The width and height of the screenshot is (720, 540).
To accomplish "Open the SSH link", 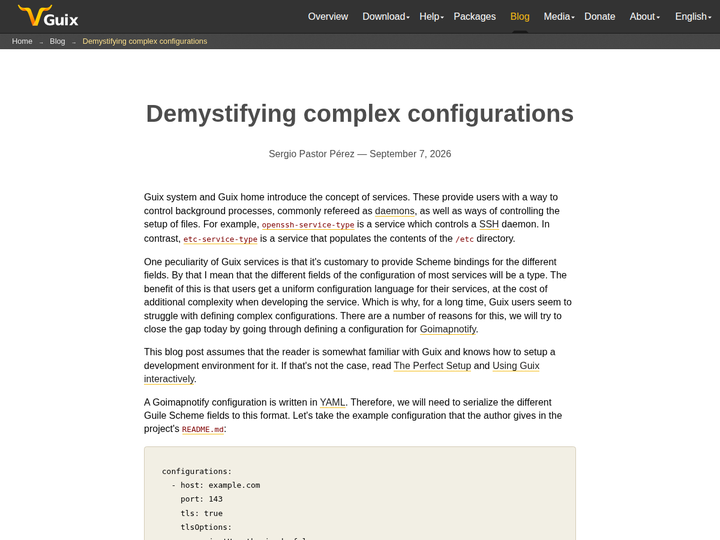I will tap(489, 224).
